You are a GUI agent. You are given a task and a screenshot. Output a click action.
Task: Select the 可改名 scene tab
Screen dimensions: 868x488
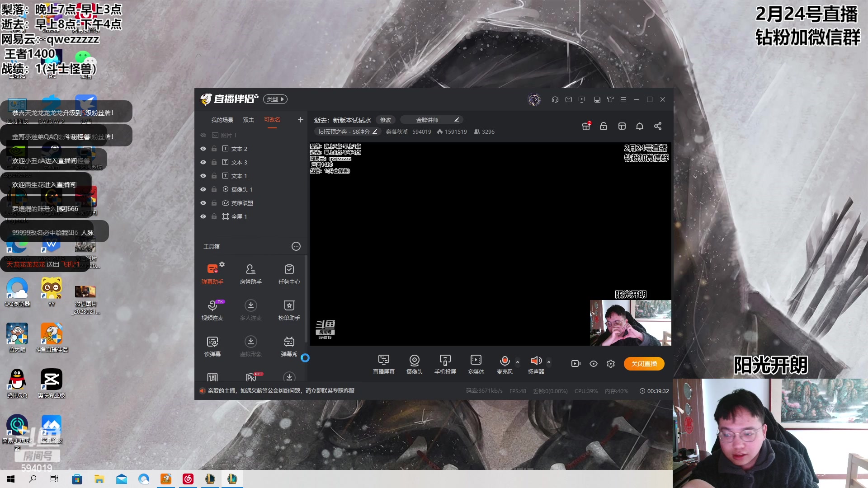(272, 120)
